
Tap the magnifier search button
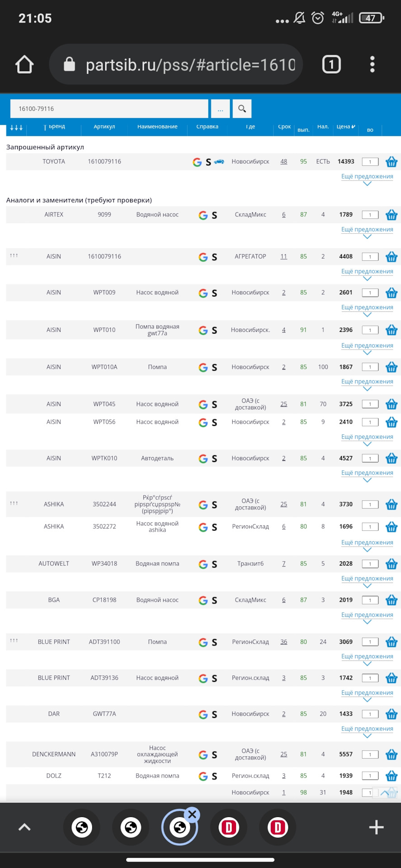(242, 109)
